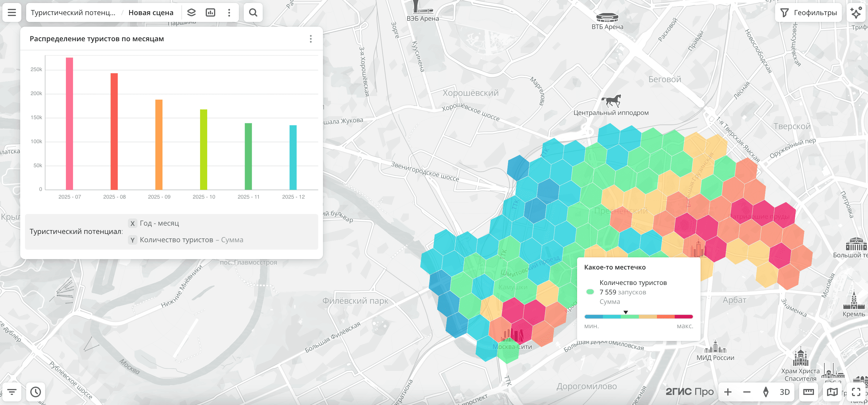Open Геофильтры filter panel
This screenshot has width=868, height=405.
(x=809, y=13)
